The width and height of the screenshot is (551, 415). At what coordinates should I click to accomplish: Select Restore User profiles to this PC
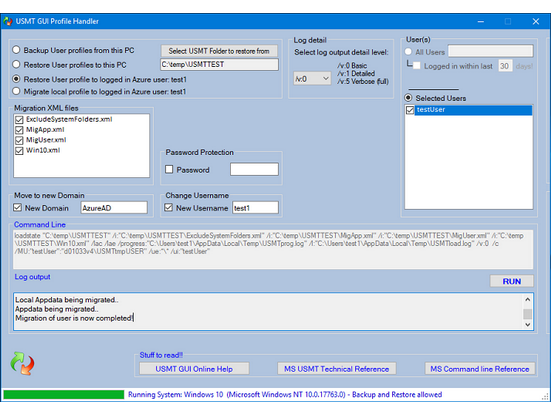[16, 65]
